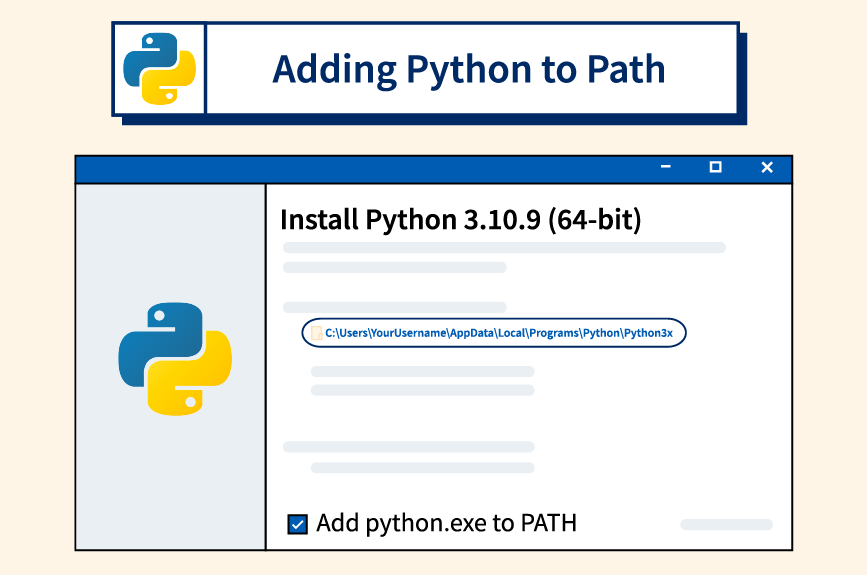The image size is (867, 575).
Task: Click the folder icon in the install path box
Action: pyautogui.click(x=316, y=333)
